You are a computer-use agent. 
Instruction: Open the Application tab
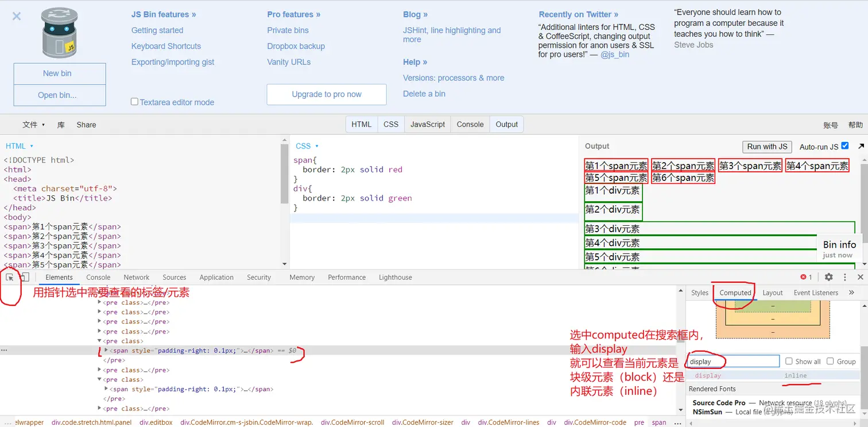pyautogui.click(x=216, y=277)
